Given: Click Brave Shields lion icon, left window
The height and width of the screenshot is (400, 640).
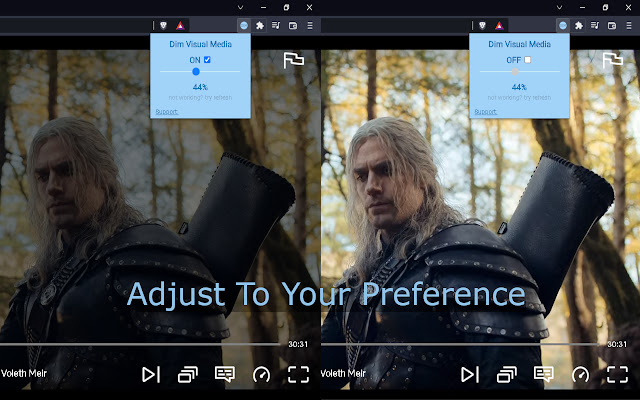Looking at the screenshot, I should [x=163, y=26].
